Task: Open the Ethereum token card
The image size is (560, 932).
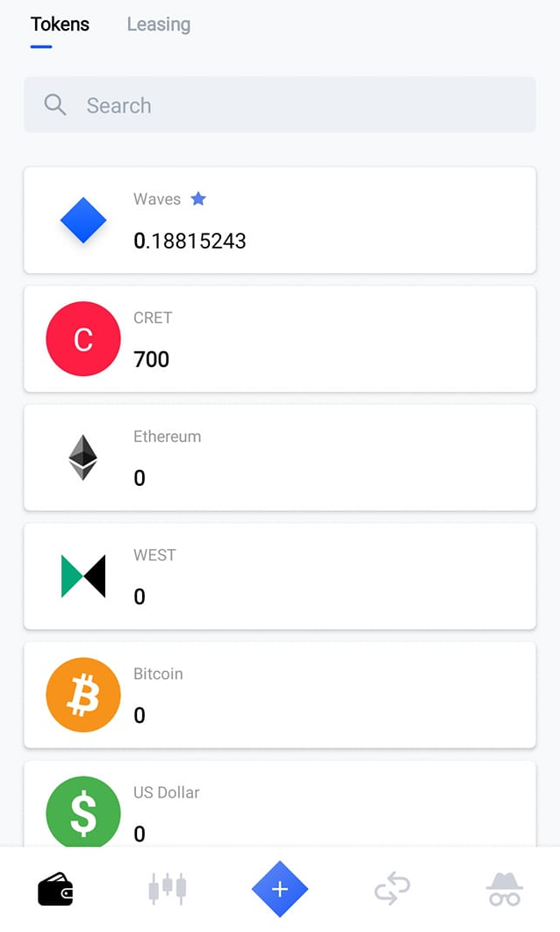Action: pyautogui.click(x=334, y=458)
